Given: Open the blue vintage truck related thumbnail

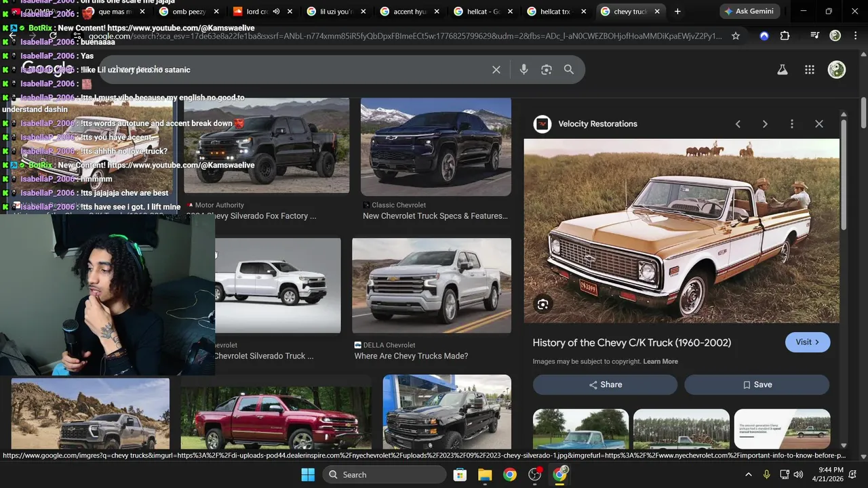Looking at the screenshot, I should (580, 428).
